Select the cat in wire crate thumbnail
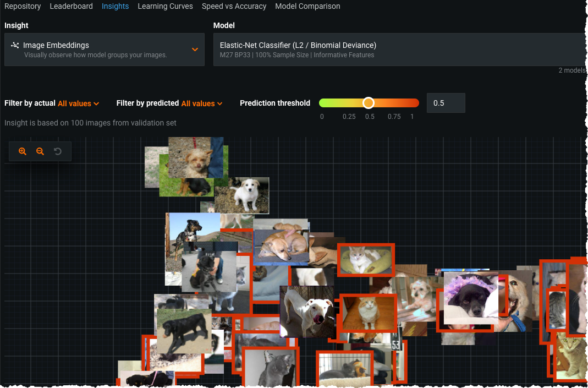The height and width of the screenshot is (388, 588). (345, 368)
